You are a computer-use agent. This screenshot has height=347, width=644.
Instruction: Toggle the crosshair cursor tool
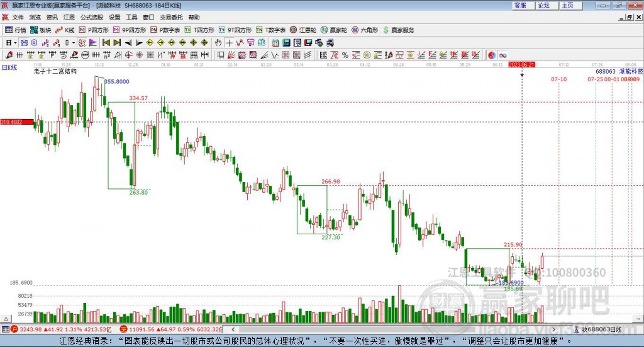[229, 43]
